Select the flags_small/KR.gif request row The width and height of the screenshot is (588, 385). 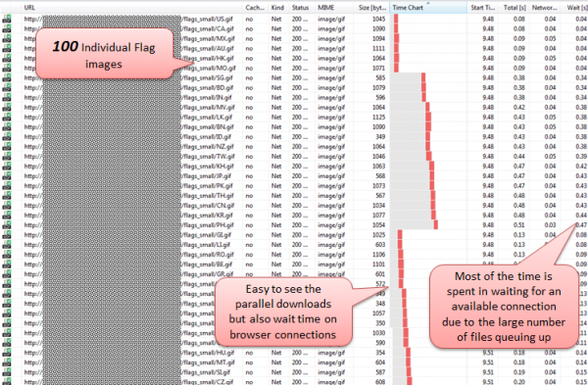pyautogui.click(x=294, y=216)
